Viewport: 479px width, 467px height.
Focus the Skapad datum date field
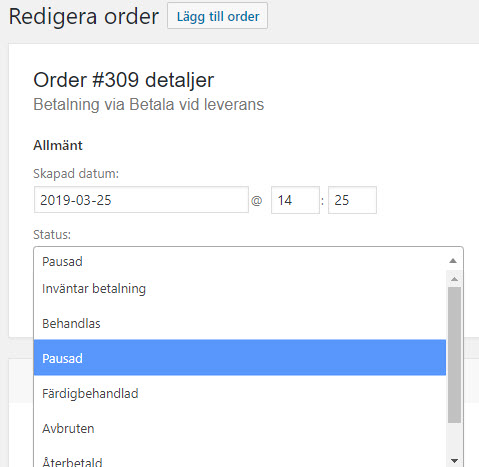point(141,200)
